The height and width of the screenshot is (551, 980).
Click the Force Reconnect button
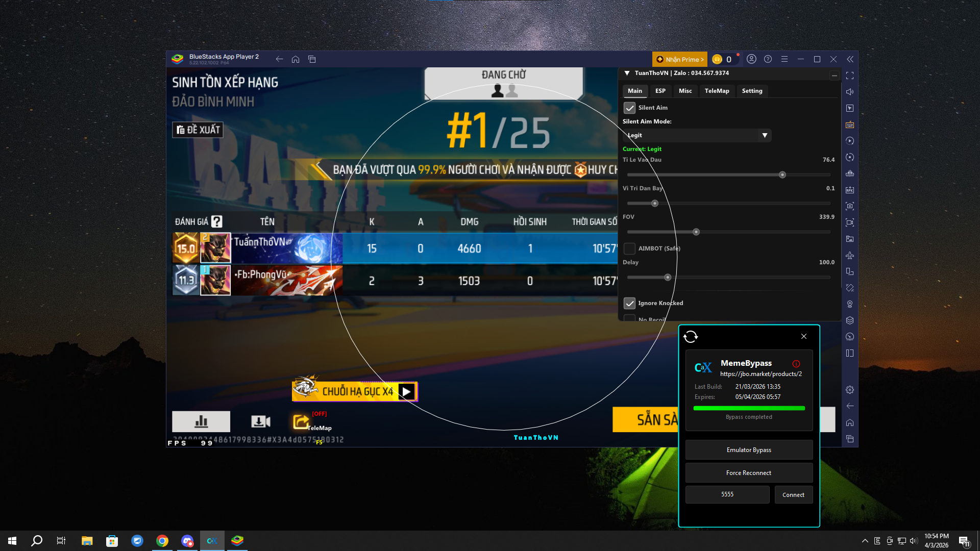point(749,473)
